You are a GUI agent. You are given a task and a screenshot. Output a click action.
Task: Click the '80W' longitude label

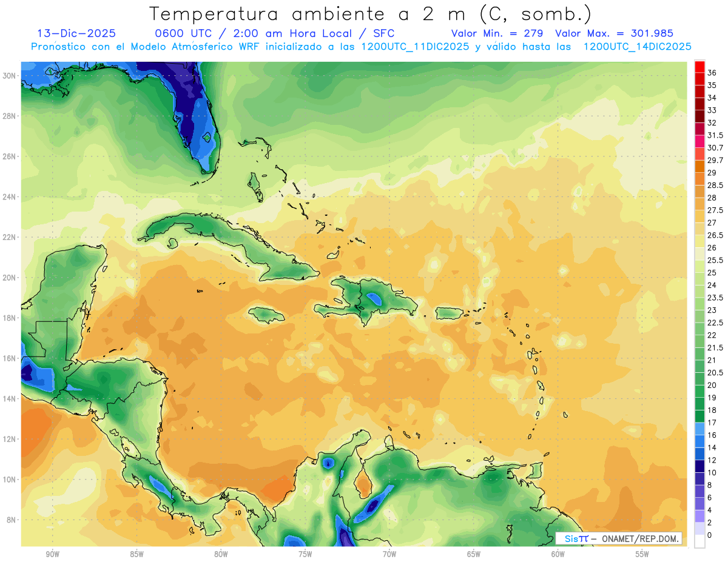click(221, 554)
